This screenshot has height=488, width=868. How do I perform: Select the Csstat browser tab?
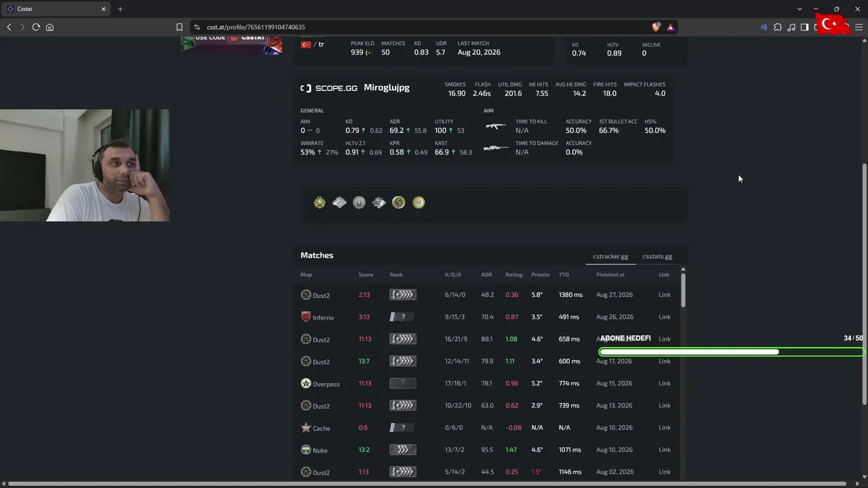coord(56,9)
